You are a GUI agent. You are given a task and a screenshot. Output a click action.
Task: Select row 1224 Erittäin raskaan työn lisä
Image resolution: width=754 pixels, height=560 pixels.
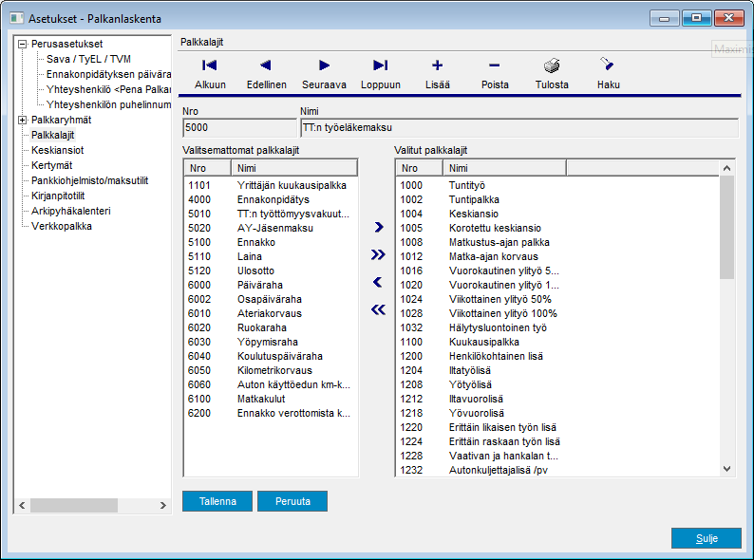pyautogui.click(x=557, y=441)
